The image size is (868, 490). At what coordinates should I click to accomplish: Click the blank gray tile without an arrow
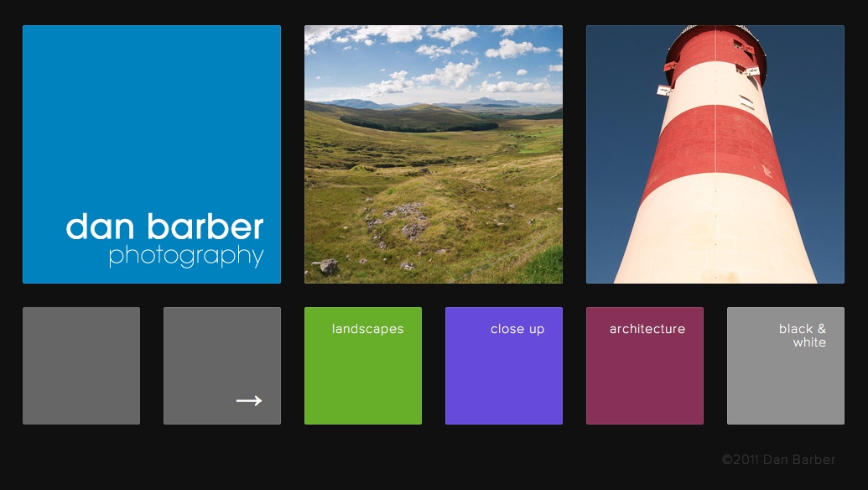(81, 366)
